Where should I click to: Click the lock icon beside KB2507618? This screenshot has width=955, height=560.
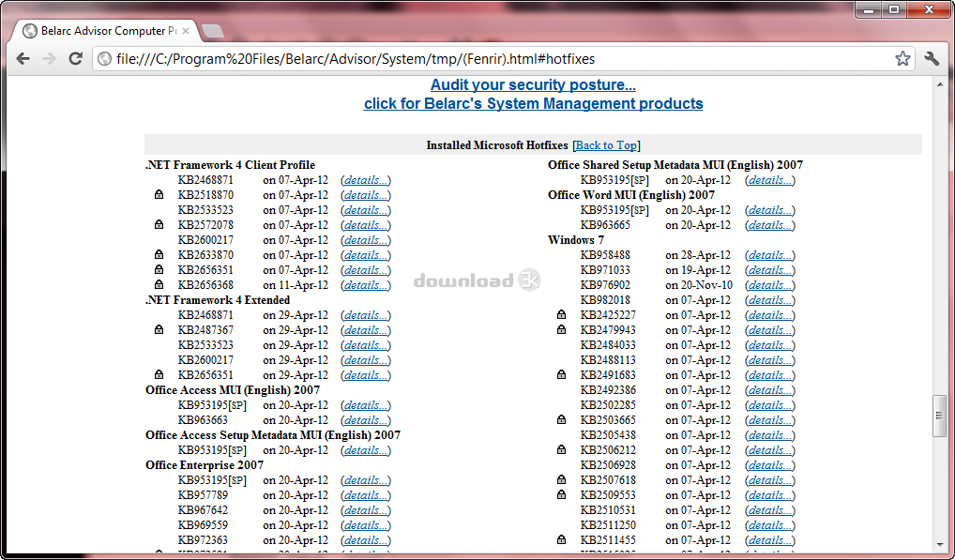point(562,479)
